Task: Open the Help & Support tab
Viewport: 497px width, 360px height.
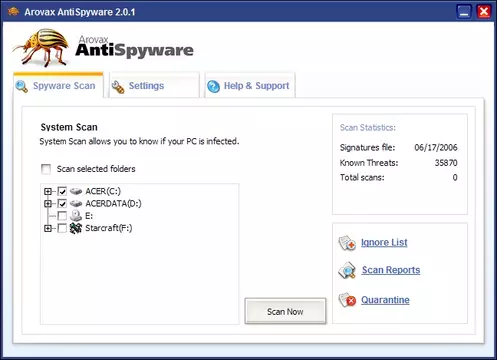Action: pos(250,86)
